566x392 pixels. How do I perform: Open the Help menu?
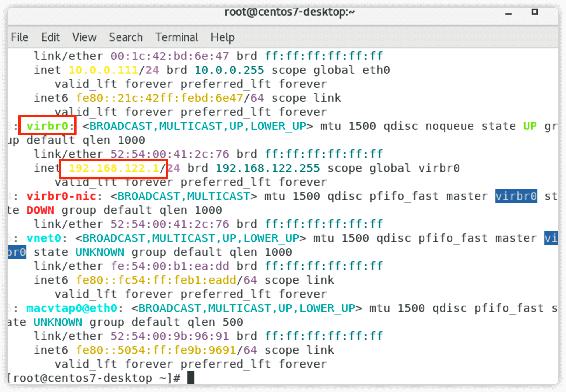pyautogui.click(x=223, y=37)
